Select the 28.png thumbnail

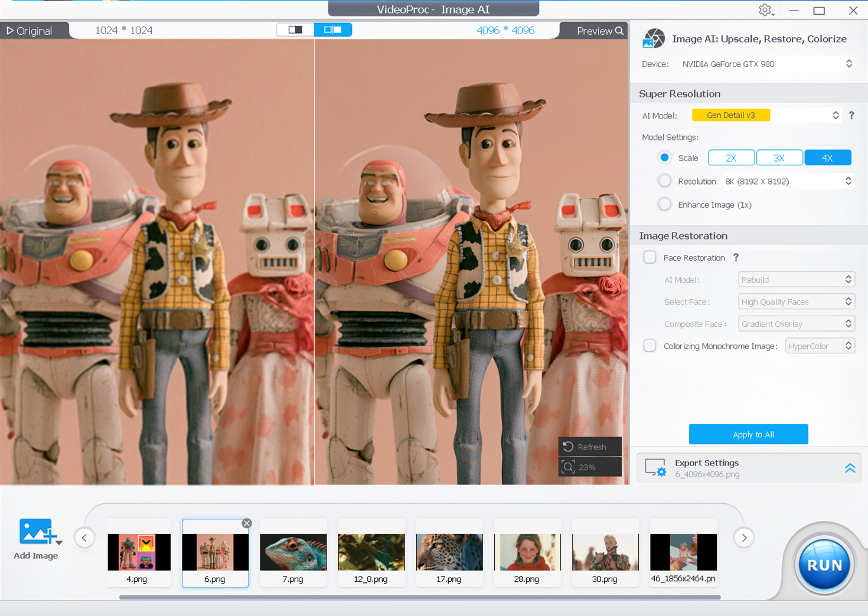[x=527, y=553]
